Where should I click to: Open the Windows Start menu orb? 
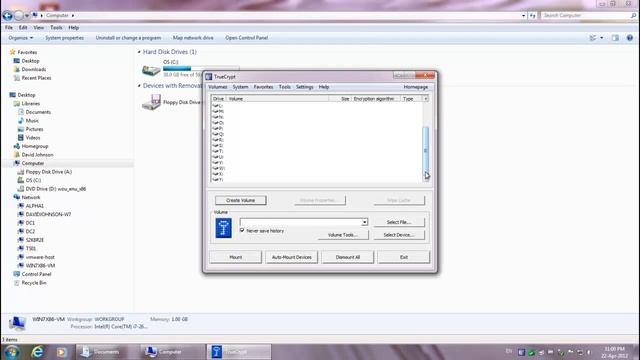pyautogui.click(x=11, y=352)
